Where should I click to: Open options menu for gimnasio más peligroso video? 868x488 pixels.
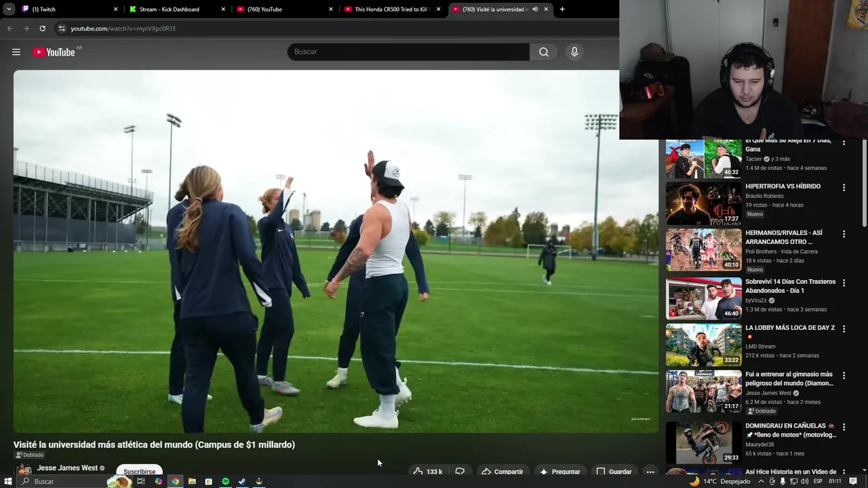point(844,375)
